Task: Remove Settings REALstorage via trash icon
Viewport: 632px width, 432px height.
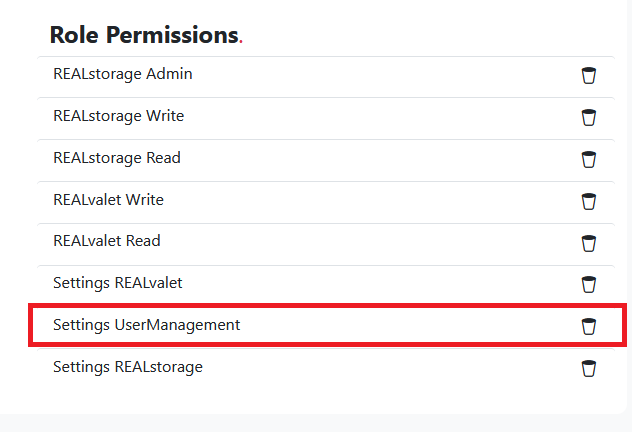Action: coord(588,368)
